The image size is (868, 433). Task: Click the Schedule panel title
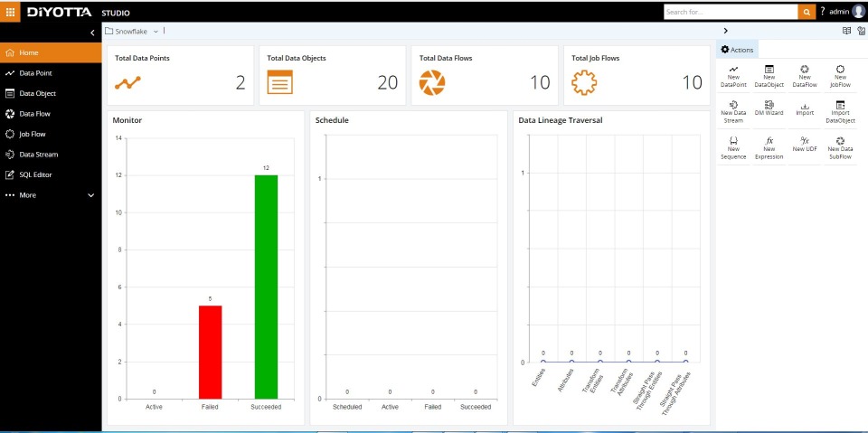tap(332, 119)
